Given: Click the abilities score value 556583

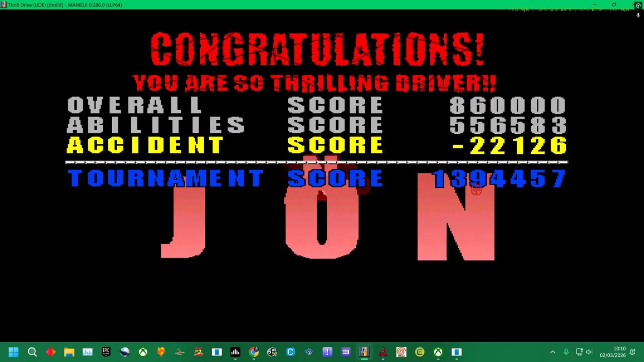Looking at the screenshot, I should point(508,126).
